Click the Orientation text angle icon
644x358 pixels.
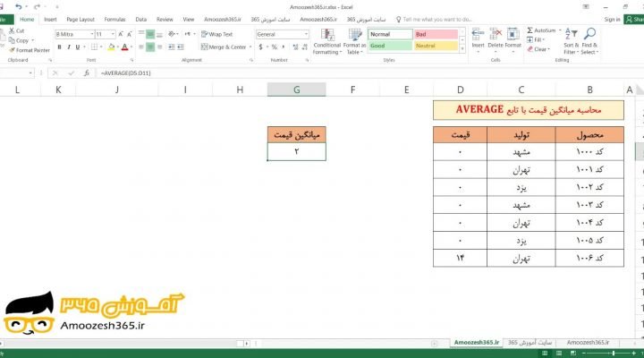click(x=171, y=34)
